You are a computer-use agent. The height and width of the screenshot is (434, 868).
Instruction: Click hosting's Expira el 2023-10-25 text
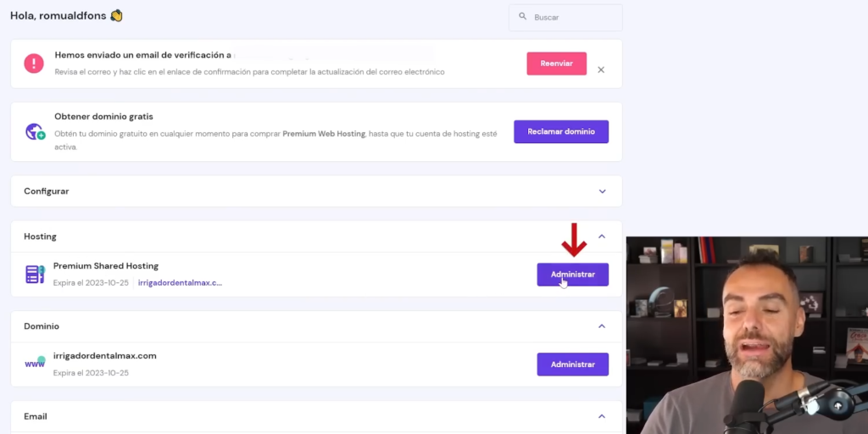(x=91, y=283)
